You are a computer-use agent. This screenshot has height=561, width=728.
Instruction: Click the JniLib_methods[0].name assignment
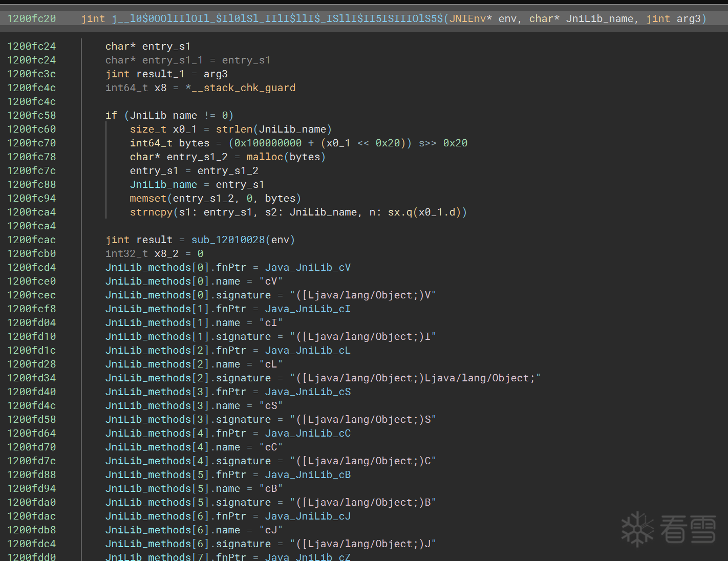(194, 281)
